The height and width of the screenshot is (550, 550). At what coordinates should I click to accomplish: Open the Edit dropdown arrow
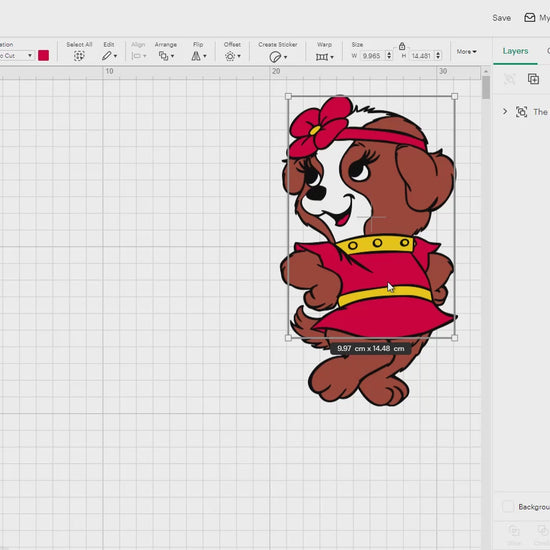click(x=115, y=56)
